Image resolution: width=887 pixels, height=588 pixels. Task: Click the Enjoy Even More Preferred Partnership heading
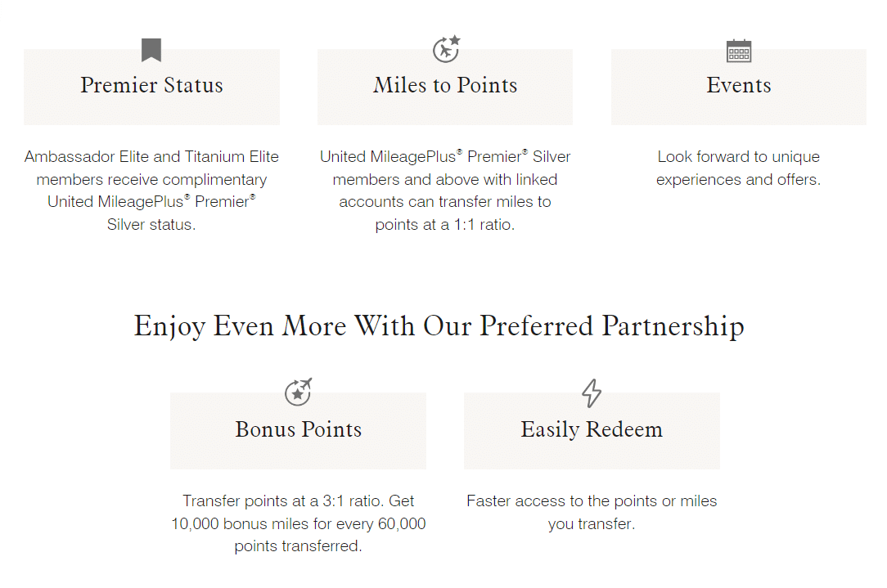coord(439,326)
